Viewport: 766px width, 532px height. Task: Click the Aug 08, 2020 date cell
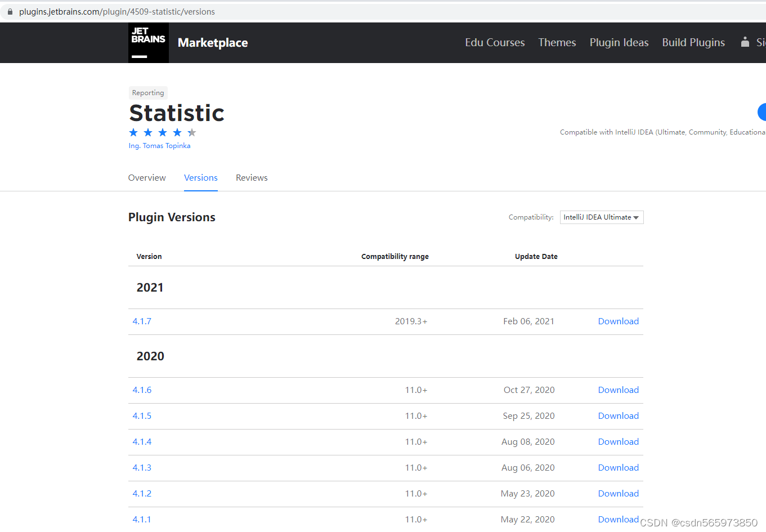(528, 442)
